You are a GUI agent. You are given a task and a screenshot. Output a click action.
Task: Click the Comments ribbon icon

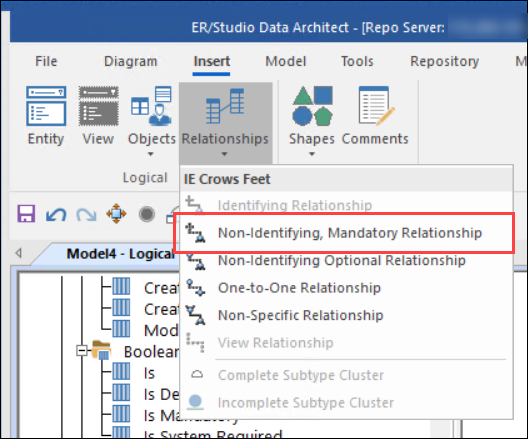pyautogui.click(x=376, y=106)
